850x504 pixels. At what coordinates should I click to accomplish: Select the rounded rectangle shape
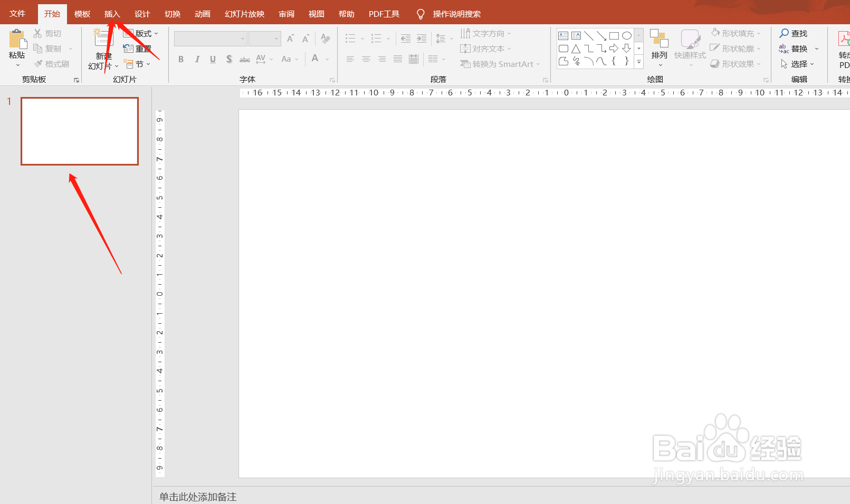coord(563,49)
